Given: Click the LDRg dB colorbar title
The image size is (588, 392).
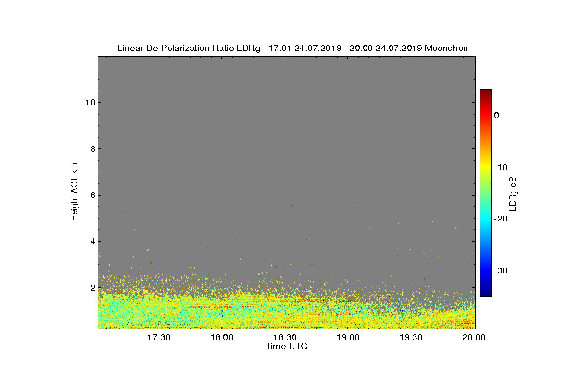Looking at the screenshot, I should coord(513,193).
